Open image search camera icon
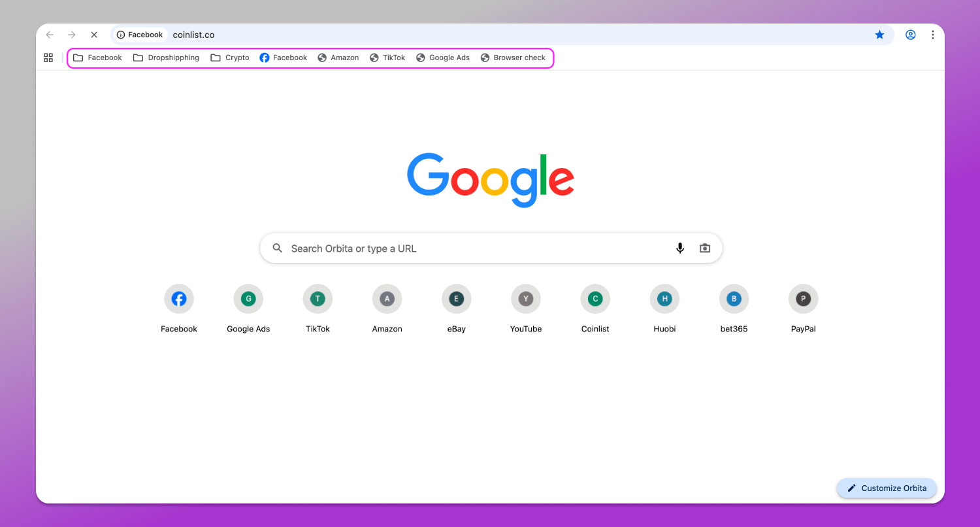 pyautogui.click(x=704, y=248)
